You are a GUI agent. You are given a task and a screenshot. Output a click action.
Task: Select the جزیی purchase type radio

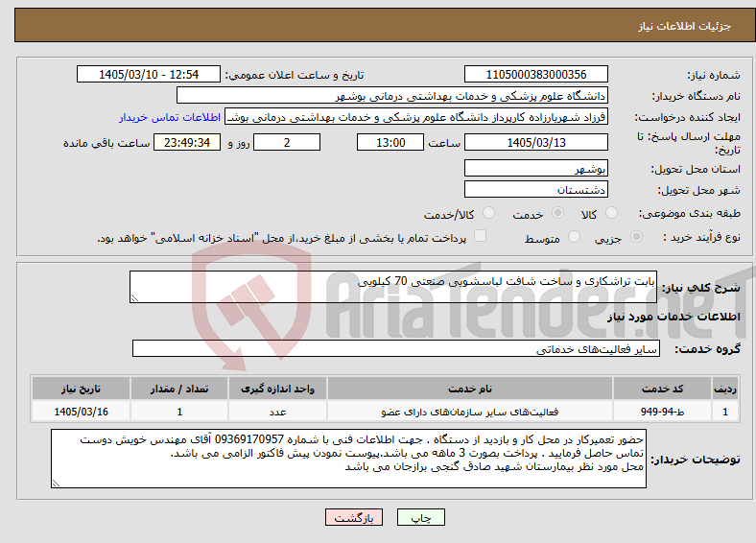[636, 236]
